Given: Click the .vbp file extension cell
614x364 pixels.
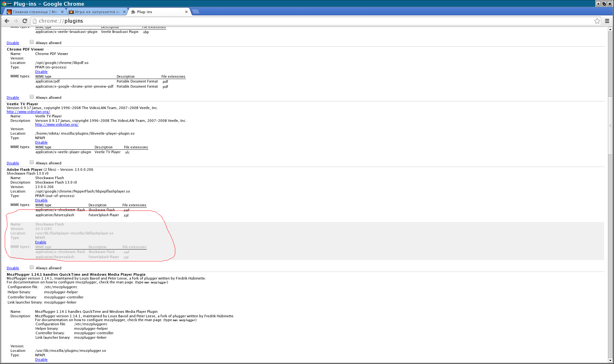Looking at the screenshot, I should point(146,32).
